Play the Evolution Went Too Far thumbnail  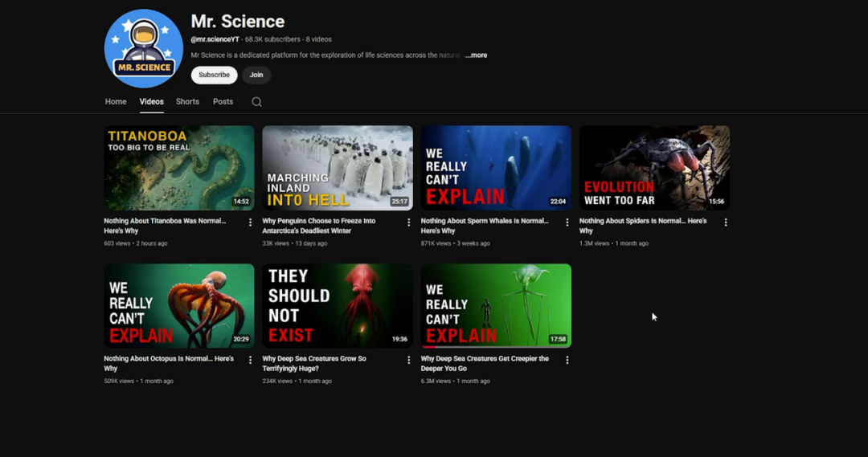pyautogui.click(x=654, y=168)
